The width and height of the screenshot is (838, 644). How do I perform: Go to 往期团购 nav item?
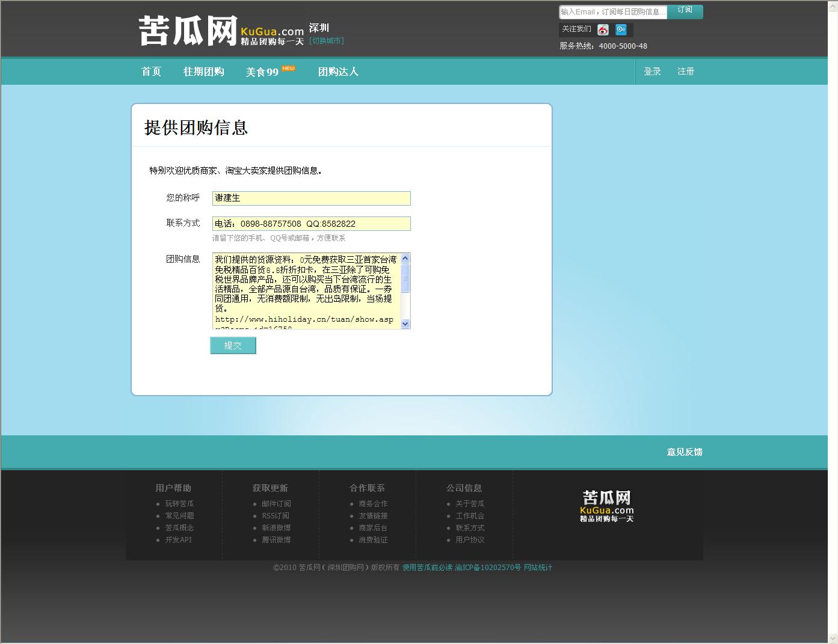pyautogui.click(x=203, y=72)
